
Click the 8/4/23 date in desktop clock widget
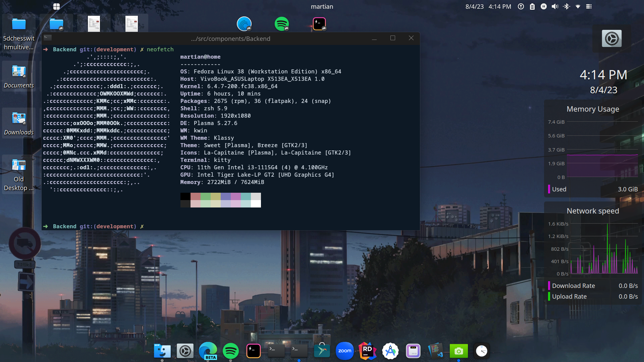[x=603, y=90]
